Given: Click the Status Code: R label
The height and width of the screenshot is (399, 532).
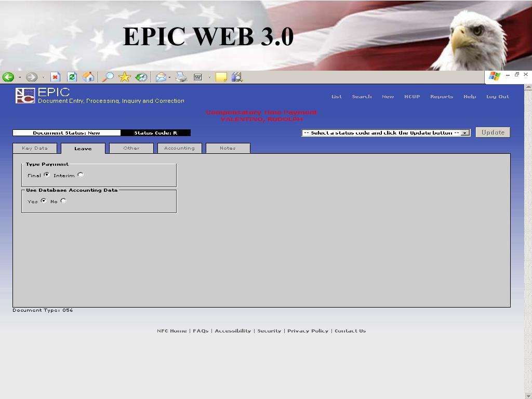Looking at the screenshot, I should pyautogui.click(x=156, y=132).
